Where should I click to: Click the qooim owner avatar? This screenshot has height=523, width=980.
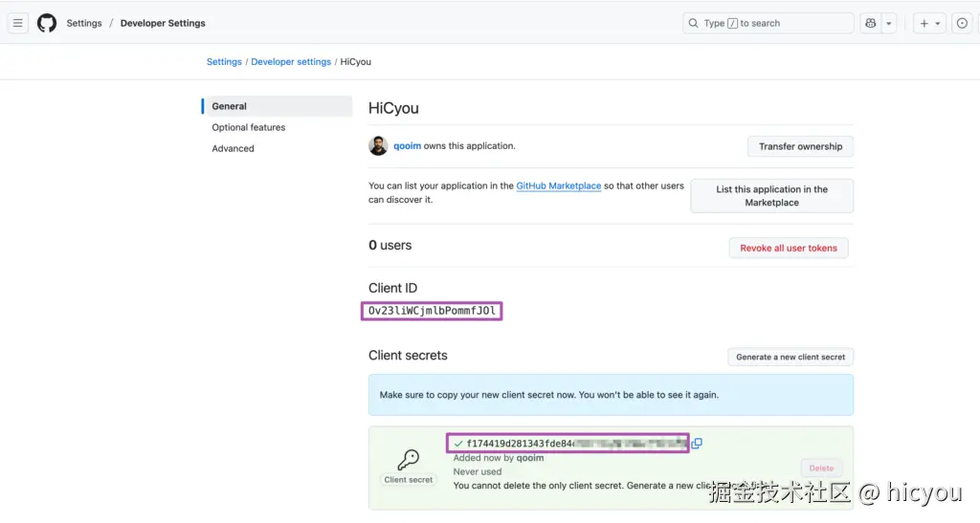(378, 146)
